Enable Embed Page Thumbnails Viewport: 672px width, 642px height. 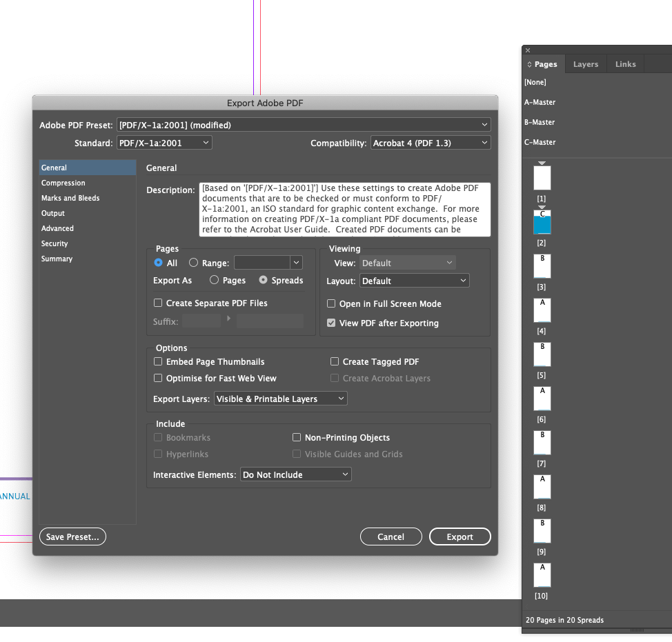[158, 361]
